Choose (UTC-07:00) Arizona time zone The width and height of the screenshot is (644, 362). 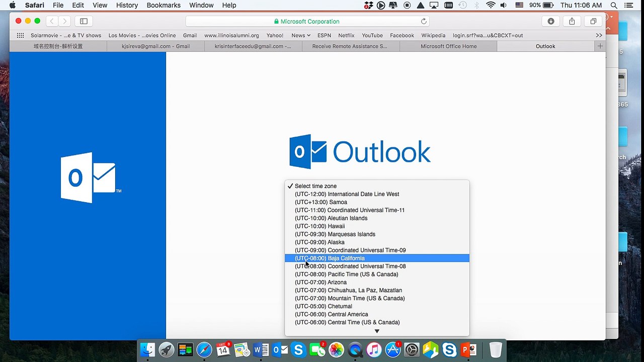tap(377, 282)
